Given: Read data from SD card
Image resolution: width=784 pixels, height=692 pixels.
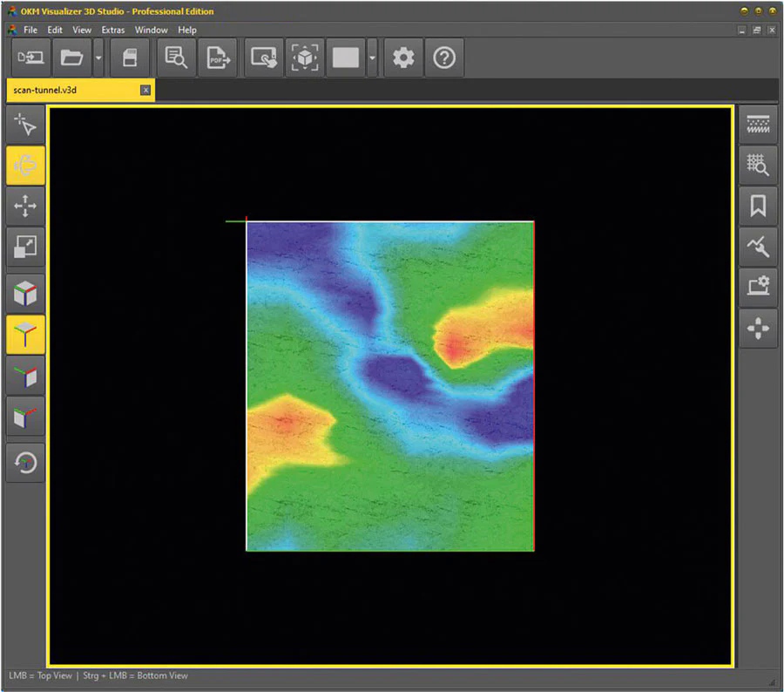Looking at the screenshot, I should [131, 58].
